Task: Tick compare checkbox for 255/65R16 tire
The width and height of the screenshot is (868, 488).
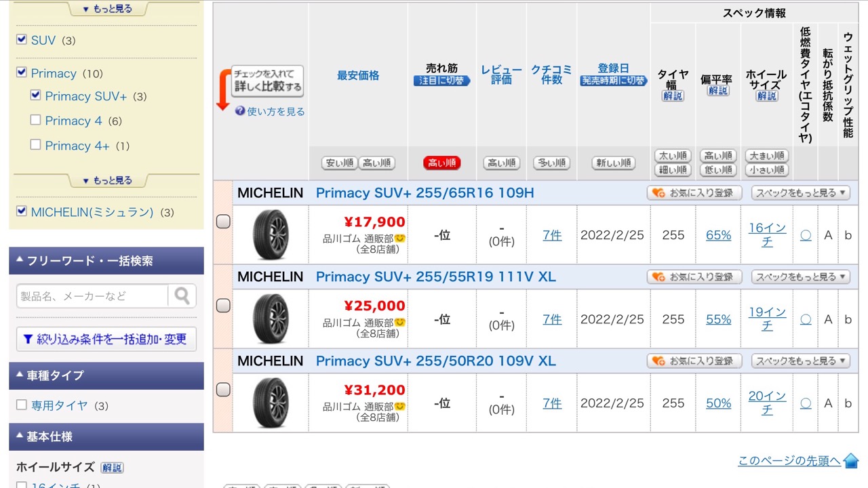Action: (x=223, y=222)
